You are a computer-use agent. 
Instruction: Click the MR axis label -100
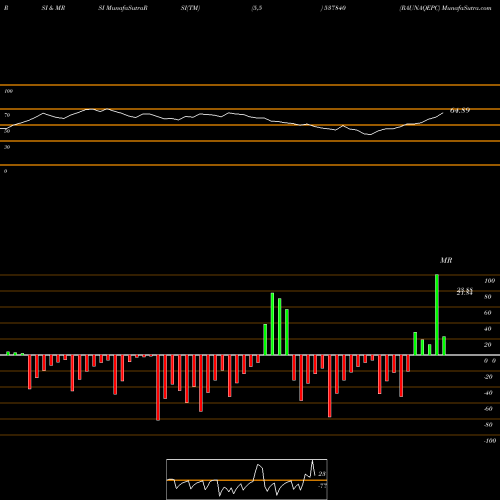pos(490,441)
